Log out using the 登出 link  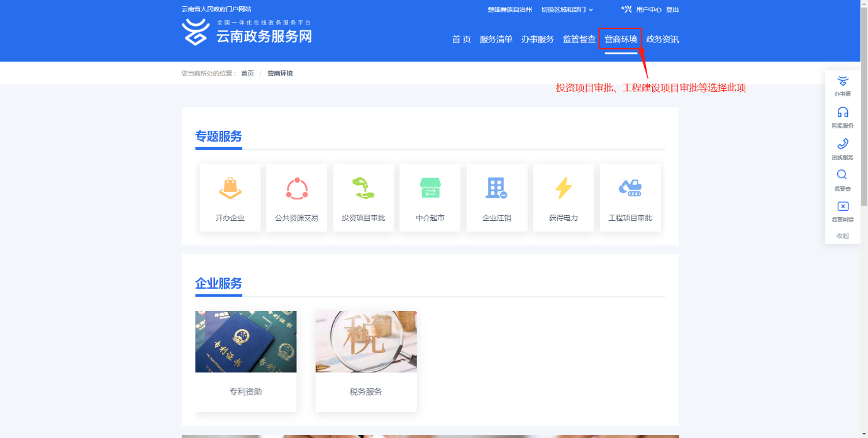(x=672, y=10)
